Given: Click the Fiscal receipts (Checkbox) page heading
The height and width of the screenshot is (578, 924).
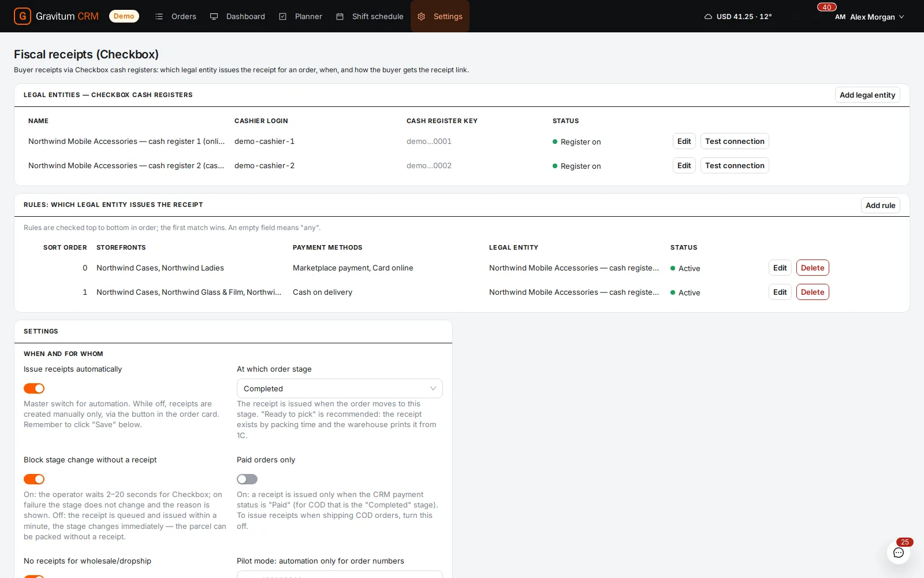Looking at the screenshot, I should coord(86,54).
